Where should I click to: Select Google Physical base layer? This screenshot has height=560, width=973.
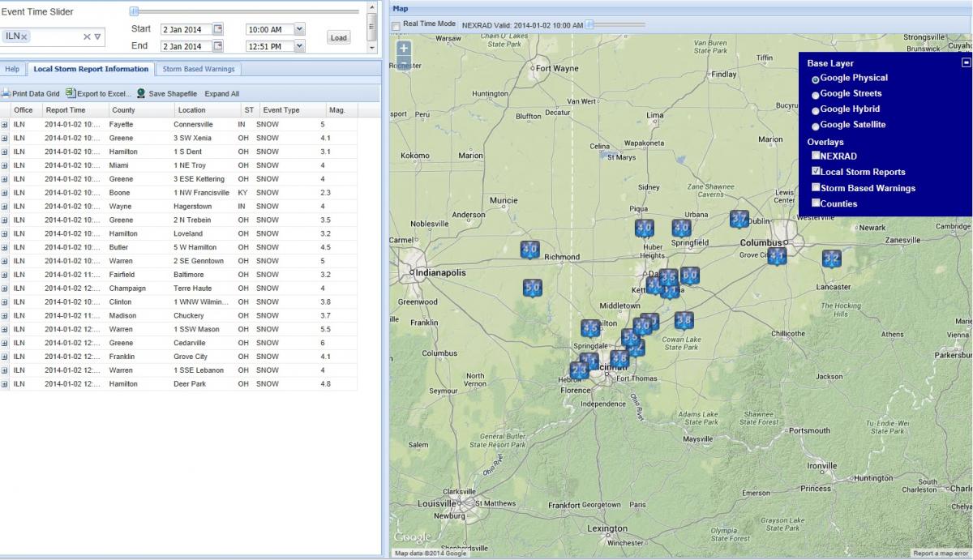[816, 79]
